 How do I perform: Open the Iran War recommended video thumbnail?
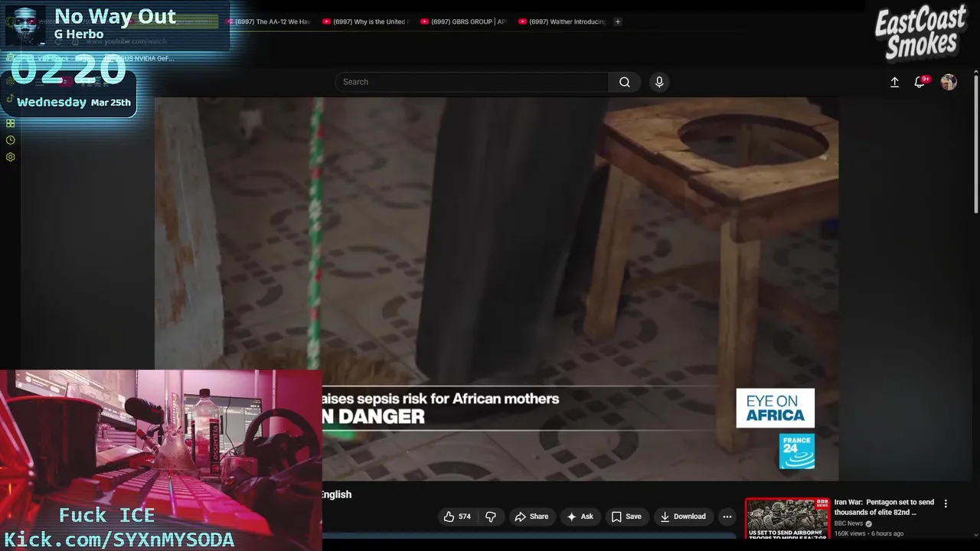(787, 519)
